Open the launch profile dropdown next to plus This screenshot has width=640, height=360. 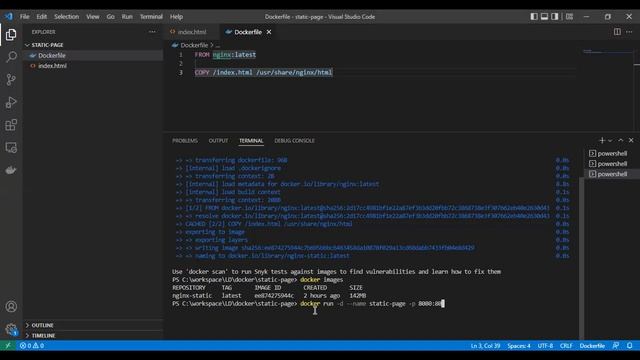(x=610, y=140)
